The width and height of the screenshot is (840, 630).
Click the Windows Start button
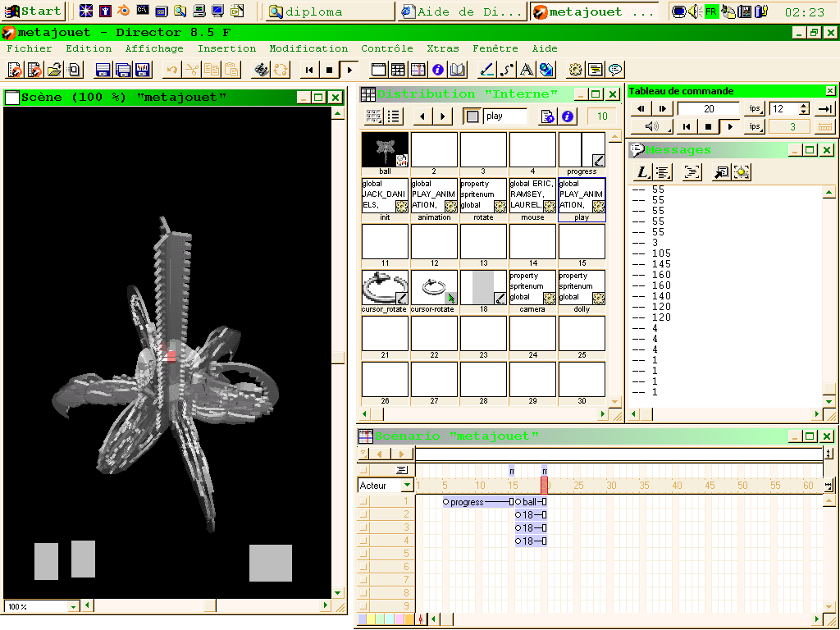coord(33,11)
